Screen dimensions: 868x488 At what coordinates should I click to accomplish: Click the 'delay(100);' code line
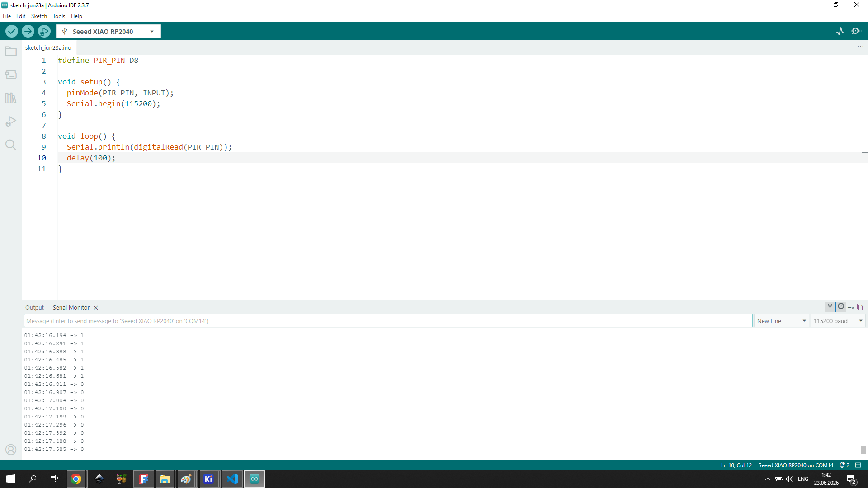[x=91, y=158]
